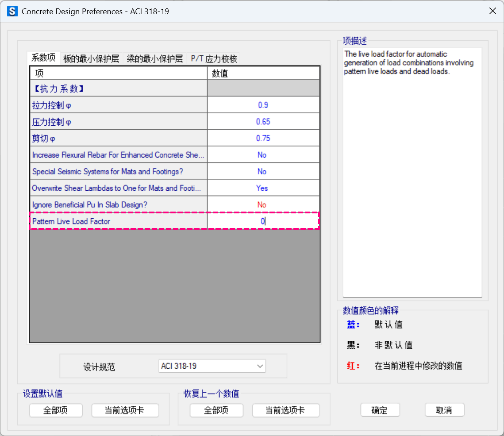Toggle Ignore Beneficial Pu In Slab Design value
This screenshot has height=436, width=504.
[x=263, y=204]
